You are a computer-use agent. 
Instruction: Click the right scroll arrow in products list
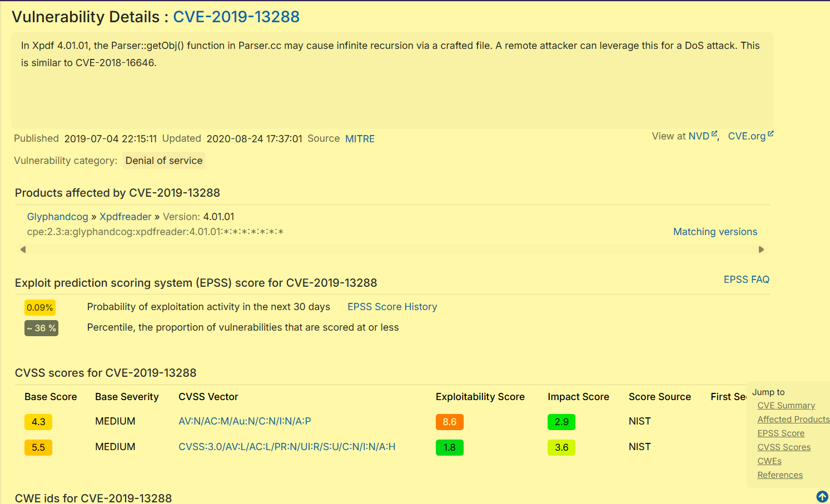pyautogui.click(x=761, y=249)
